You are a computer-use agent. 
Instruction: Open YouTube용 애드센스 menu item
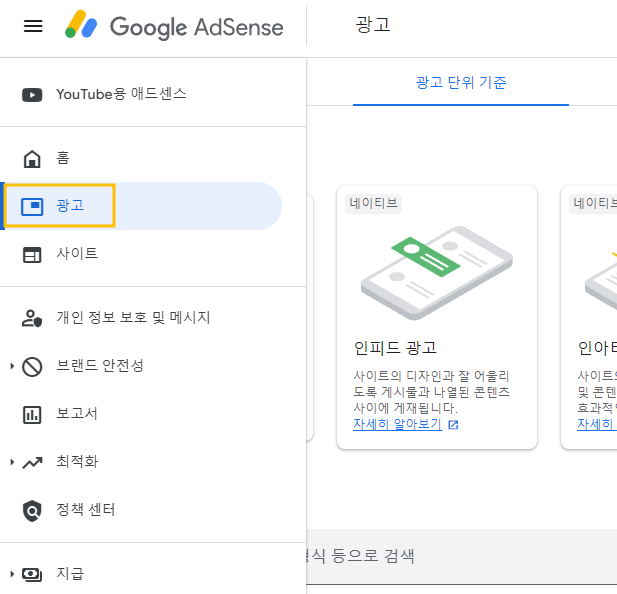point(121,94)
